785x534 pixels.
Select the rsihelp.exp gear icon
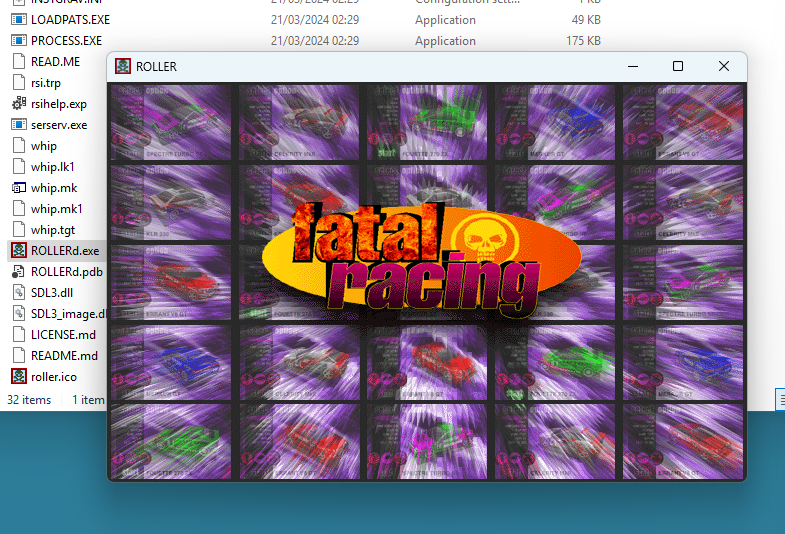tap(19, 104)
